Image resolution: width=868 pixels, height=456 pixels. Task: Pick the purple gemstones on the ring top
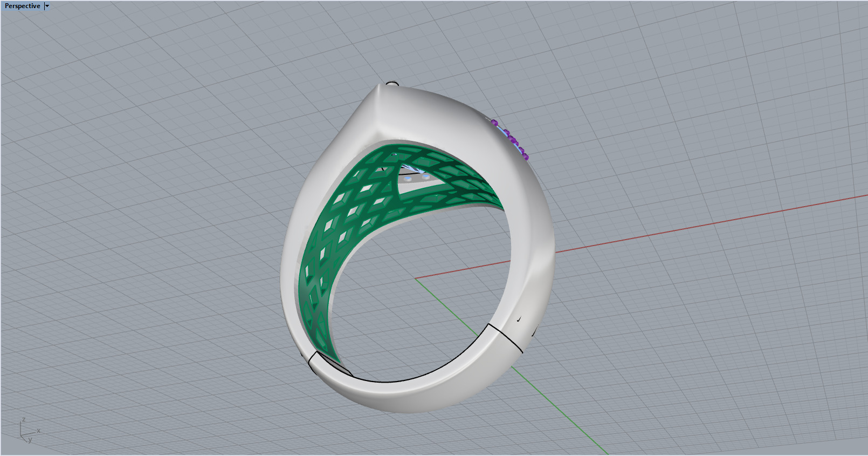pos(511,140)
